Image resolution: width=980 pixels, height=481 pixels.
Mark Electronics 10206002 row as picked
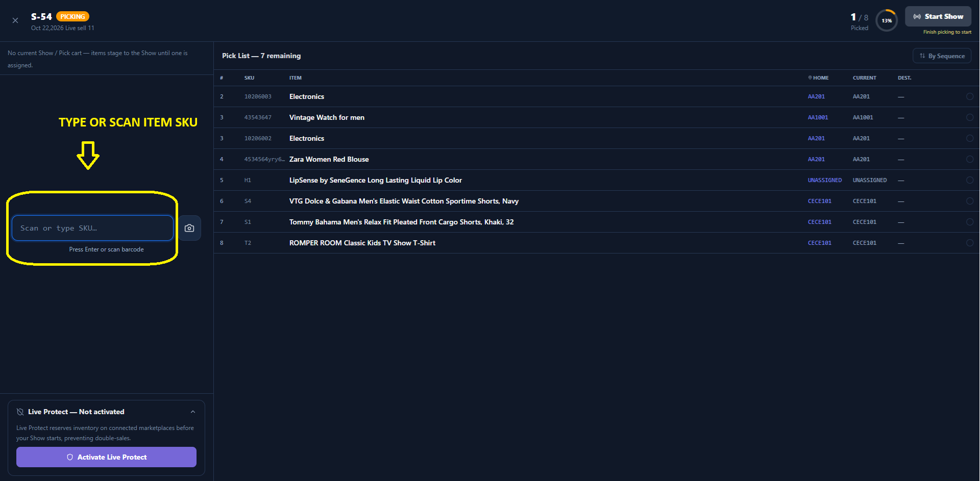[x=970, y=138]
